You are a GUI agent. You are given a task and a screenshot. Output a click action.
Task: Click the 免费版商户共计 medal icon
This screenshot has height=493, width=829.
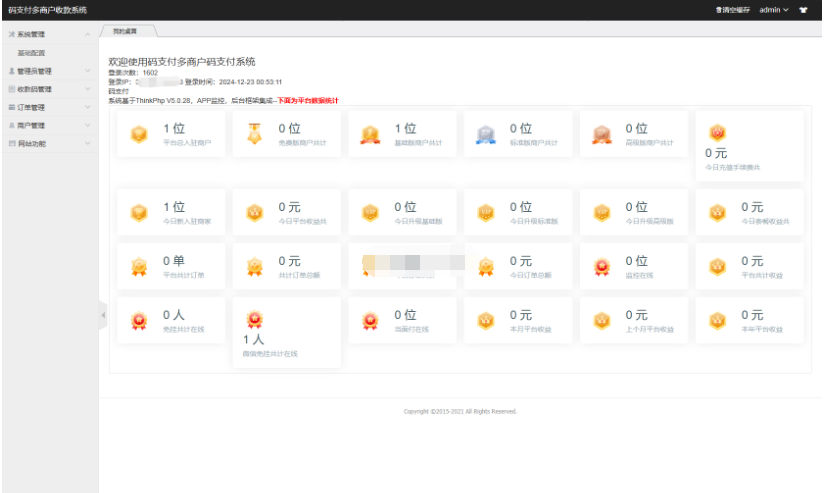click(254, 134)
